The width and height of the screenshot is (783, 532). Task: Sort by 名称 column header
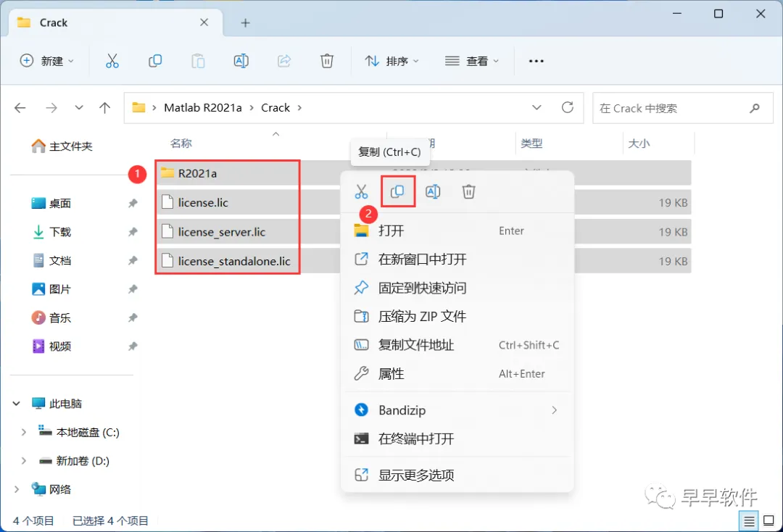(x=181, y=144)
